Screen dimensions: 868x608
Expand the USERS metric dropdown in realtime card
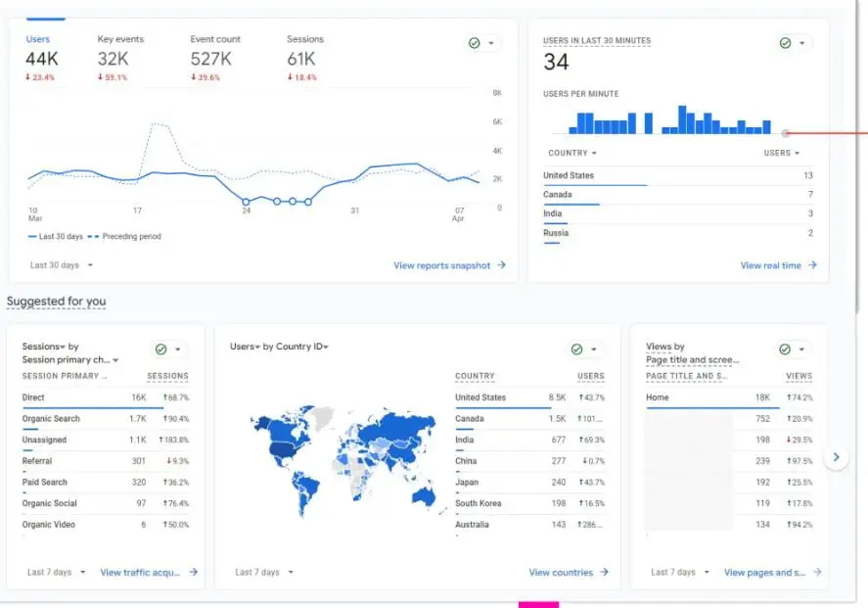pyautogui.click(x=781, y=153)
